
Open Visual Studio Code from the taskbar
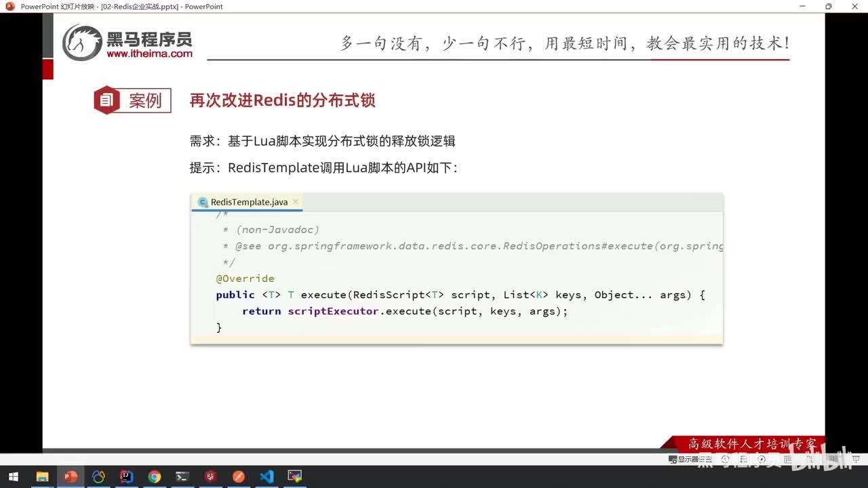tap(267, 476)
